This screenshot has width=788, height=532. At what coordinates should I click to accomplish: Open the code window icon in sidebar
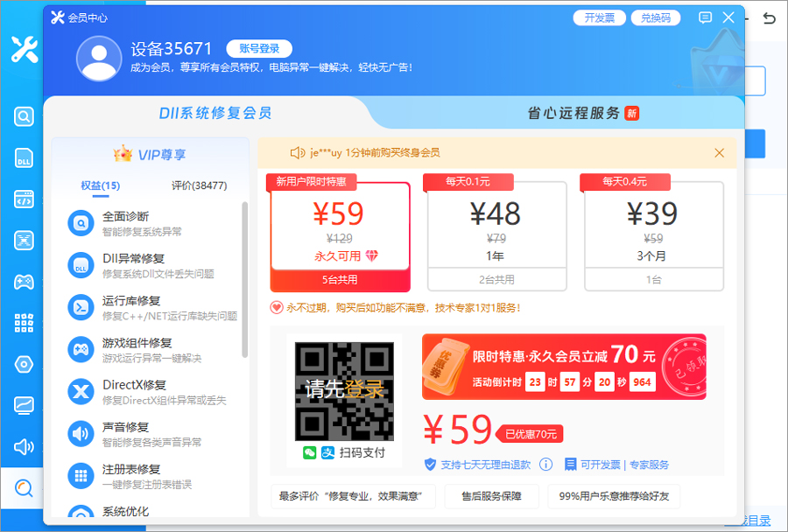(24, 199)
